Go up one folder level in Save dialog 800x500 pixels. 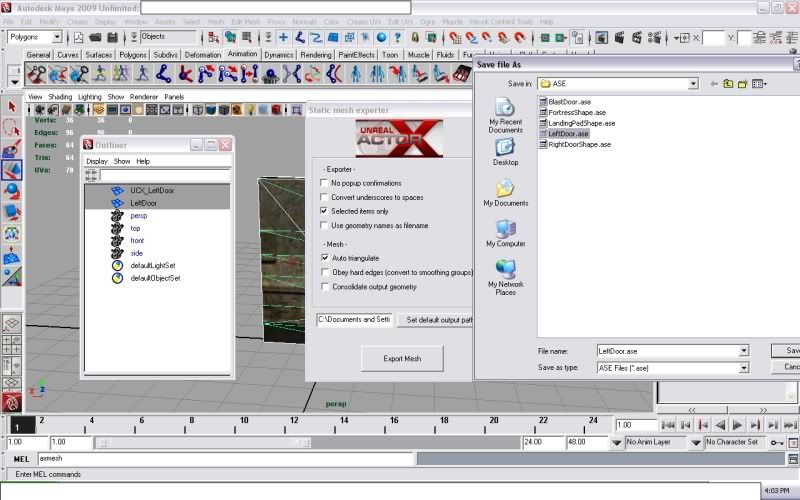click(728, 84)
